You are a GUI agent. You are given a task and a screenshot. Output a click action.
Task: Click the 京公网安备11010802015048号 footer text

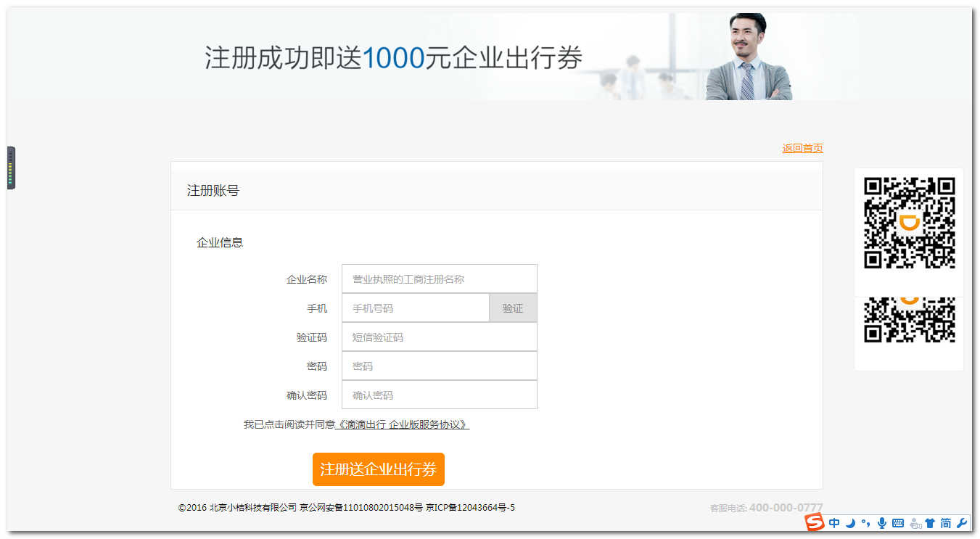[361, 508]
